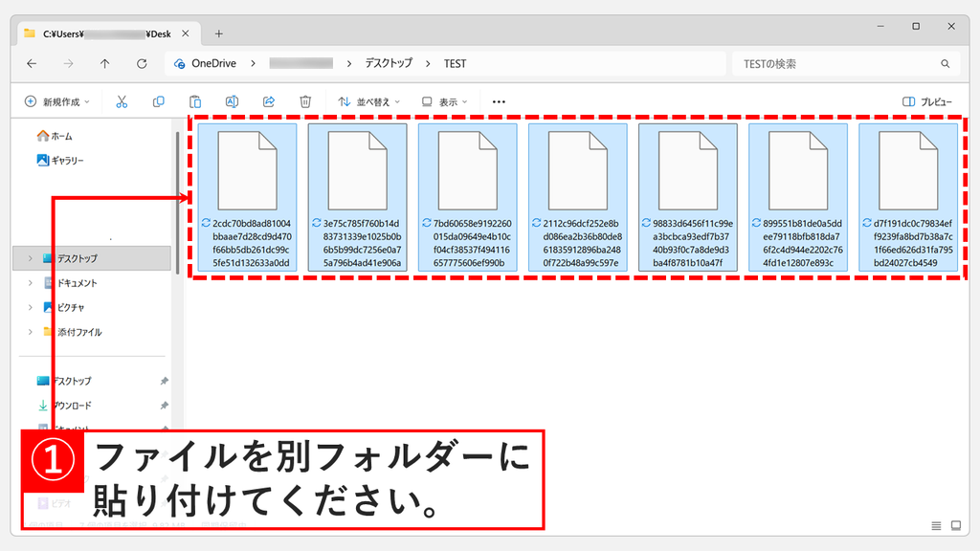This screenshot has width=980, height=551.
Task: Click the Copy icon in toolbar
Action: [x=158, y=101]
